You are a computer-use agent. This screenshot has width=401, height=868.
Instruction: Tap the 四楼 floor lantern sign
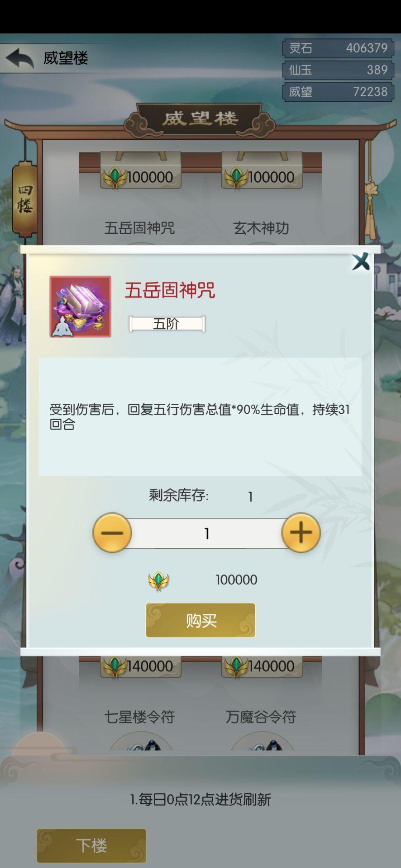(x=25, y=199)
